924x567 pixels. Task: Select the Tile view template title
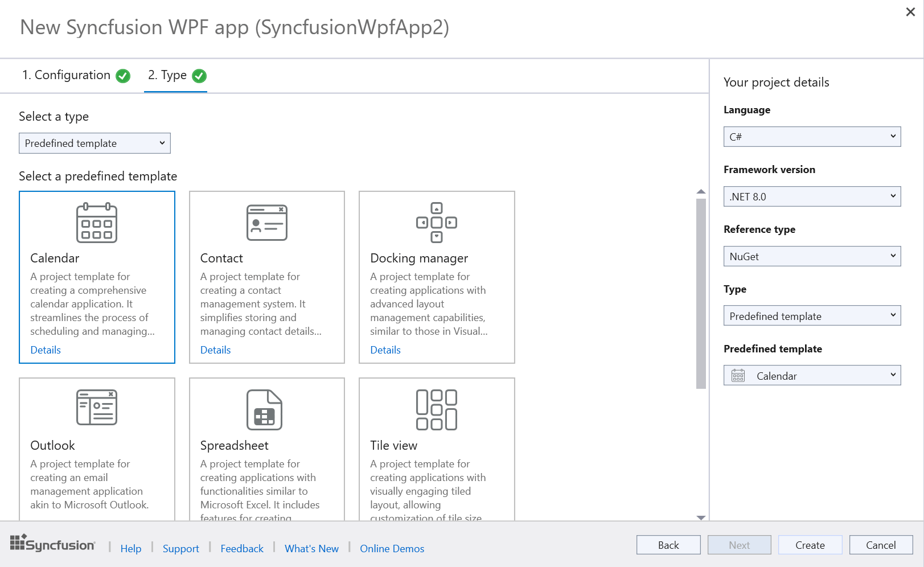[393, 446]
